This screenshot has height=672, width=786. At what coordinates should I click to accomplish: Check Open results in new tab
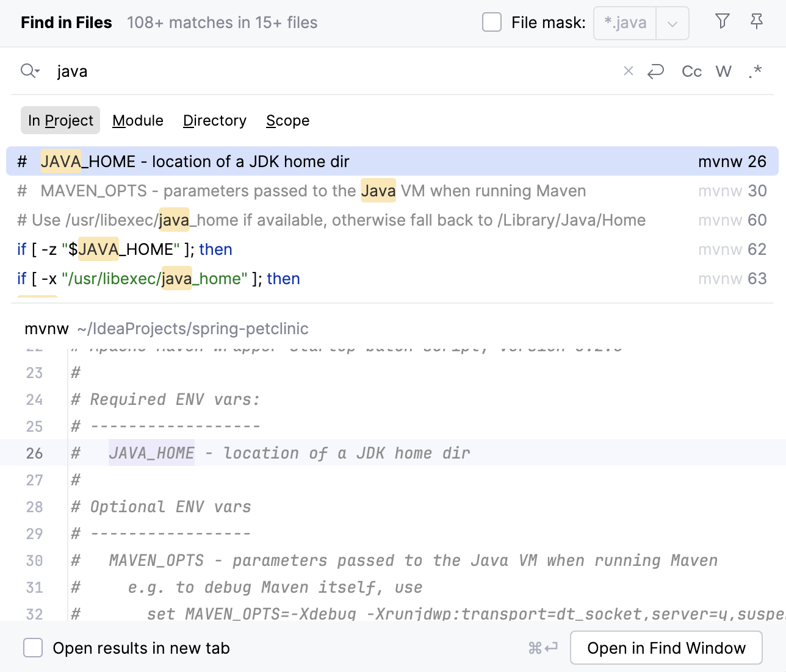[x=33, y=648]
